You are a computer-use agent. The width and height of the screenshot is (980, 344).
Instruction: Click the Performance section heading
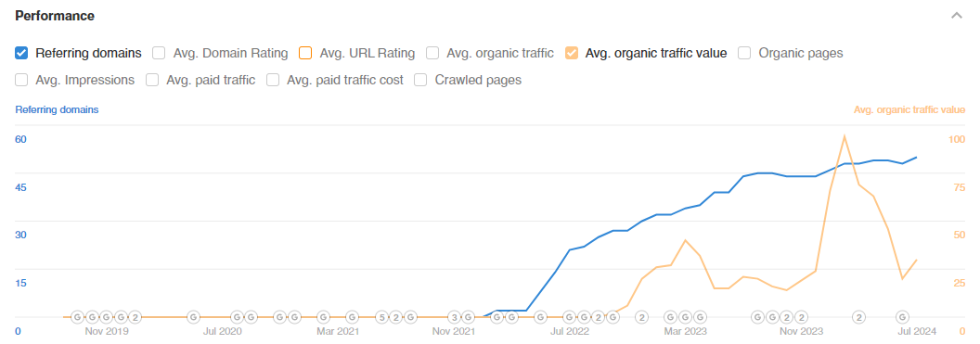coord(55,17)
